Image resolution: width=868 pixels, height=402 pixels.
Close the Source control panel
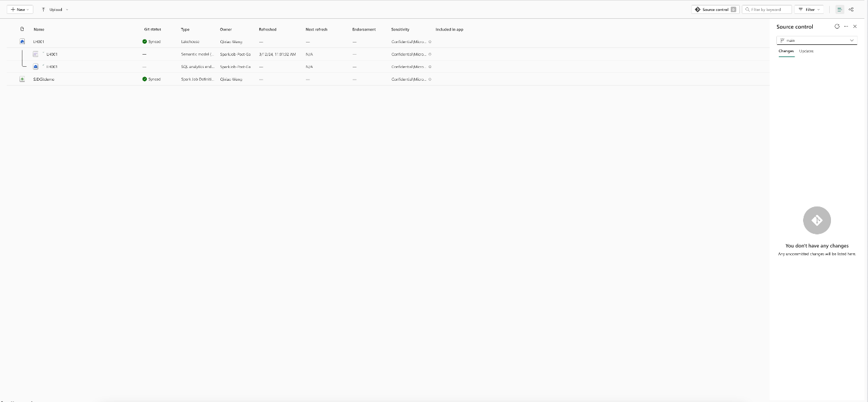click(855, 27)
